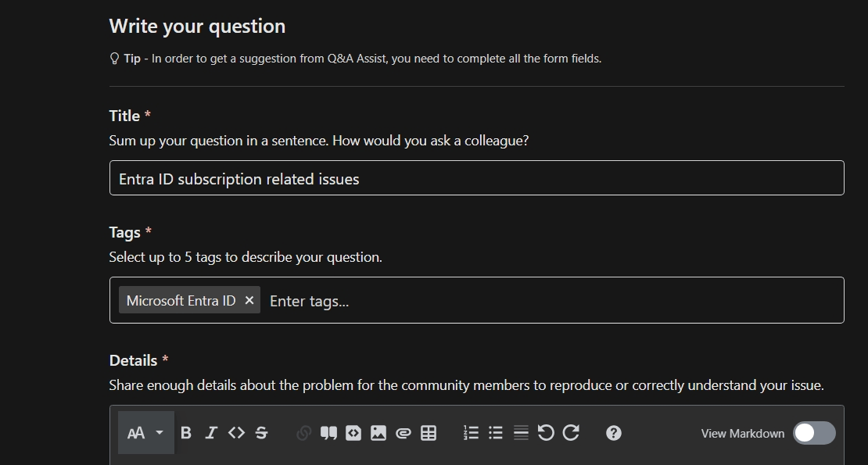Insert a table
The image size is (868, 465).
pos(429,433)
